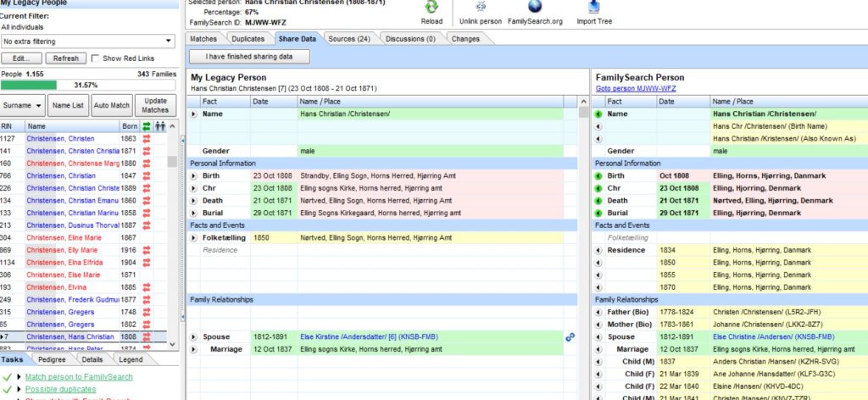Image resolution: width=868 pixels, height=400 pixels.
Task: Open FamilySearch.org globe icon
Action: pos(535,7)
